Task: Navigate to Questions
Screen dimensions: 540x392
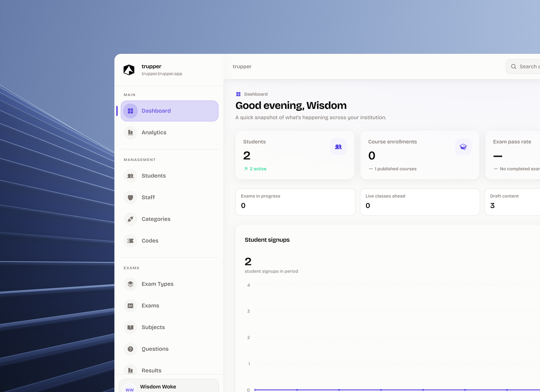Action: (x=170, y=349)
